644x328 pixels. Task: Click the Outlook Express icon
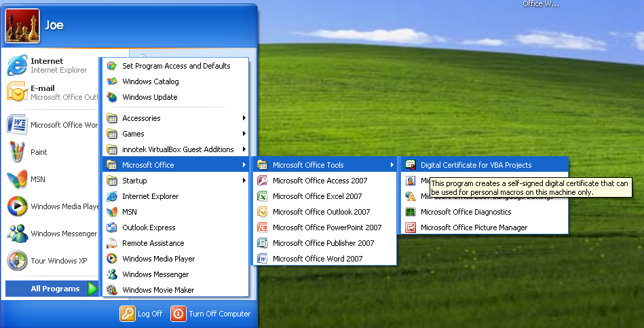click(112, 227)
